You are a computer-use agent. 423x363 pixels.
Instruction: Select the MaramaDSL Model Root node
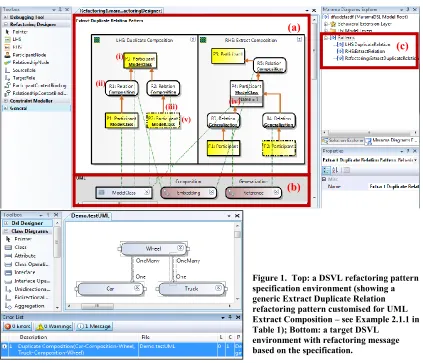pyautogui.click(x=366, y=17)
